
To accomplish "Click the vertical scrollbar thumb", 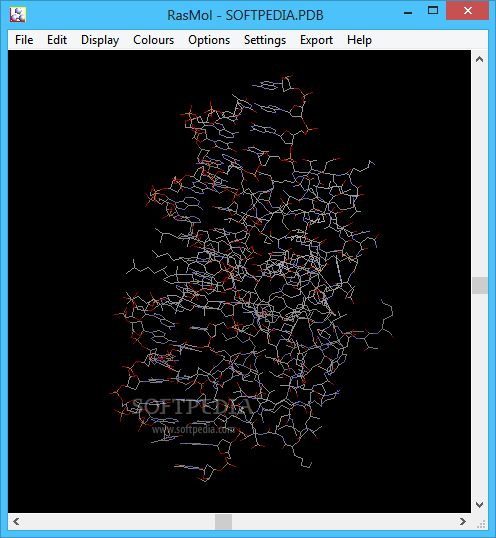I will [x=480, y=285].
